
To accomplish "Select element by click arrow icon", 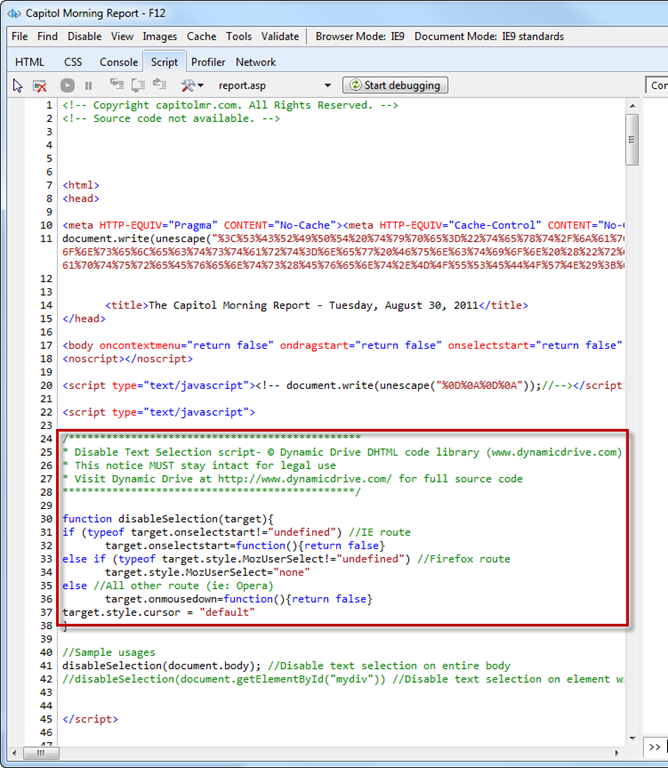I will [18, 86].
